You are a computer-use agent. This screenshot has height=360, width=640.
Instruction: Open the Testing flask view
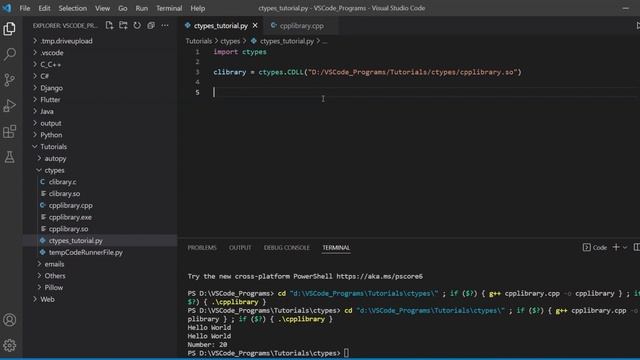9,157
